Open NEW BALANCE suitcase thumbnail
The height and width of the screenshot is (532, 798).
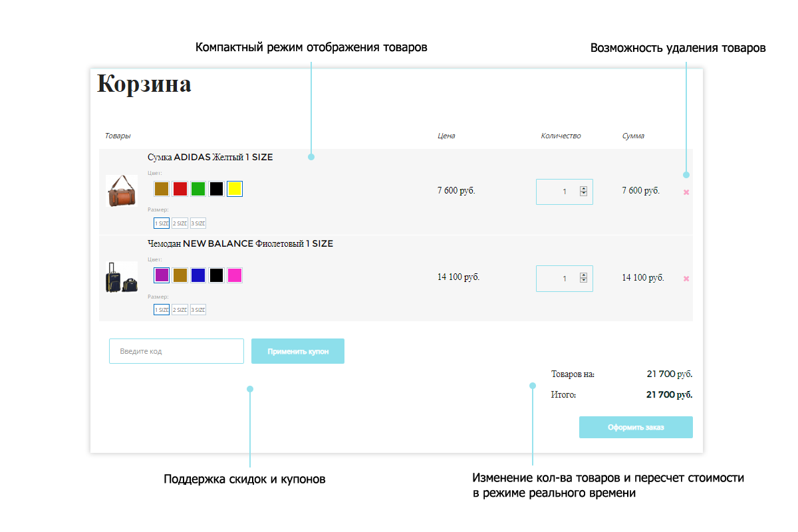point(122,278)
